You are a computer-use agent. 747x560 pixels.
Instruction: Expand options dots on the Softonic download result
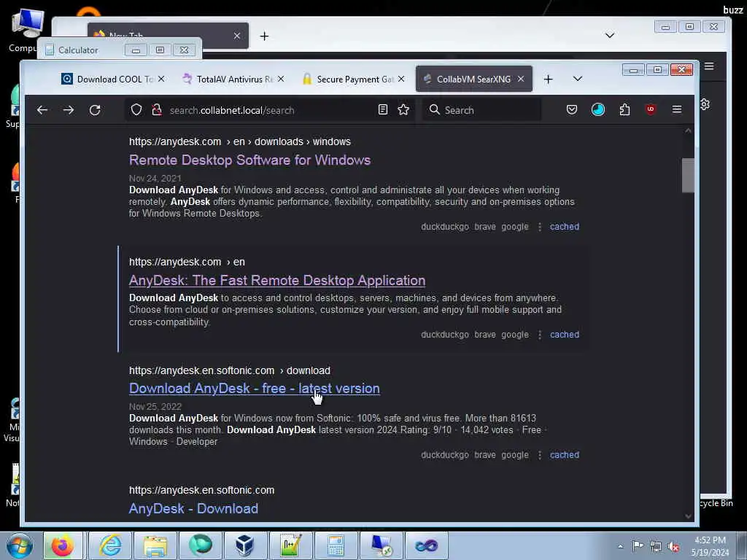click(540, 455)
